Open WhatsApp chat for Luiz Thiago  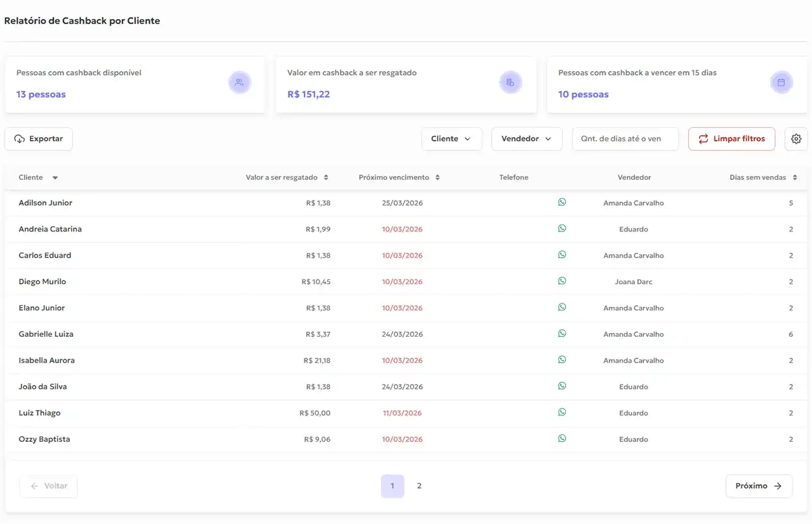point(562,412)
